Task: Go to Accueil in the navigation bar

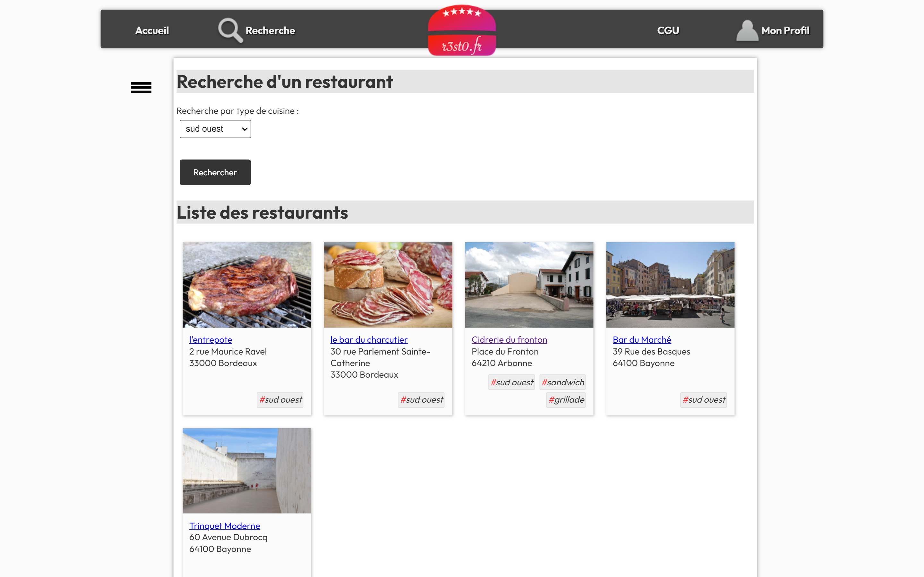Action: pos(152,30)
